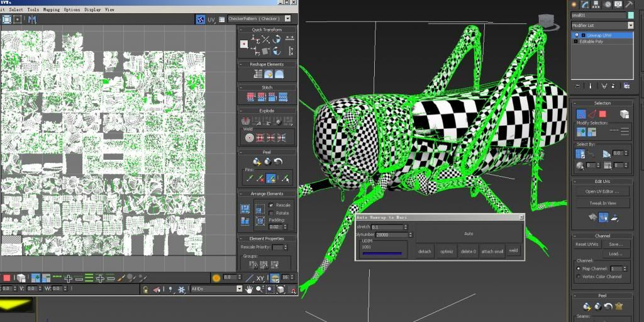This screenshot has height=322, width=644.
Task: Click the delete 0 button
Action: pyautogui.click(x=468, y=252)
